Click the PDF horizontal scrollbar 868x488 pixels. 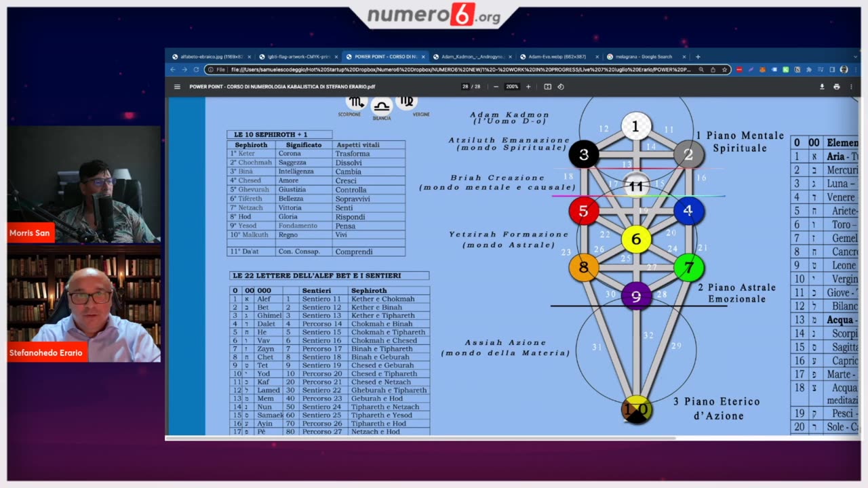tap(420, 438)
